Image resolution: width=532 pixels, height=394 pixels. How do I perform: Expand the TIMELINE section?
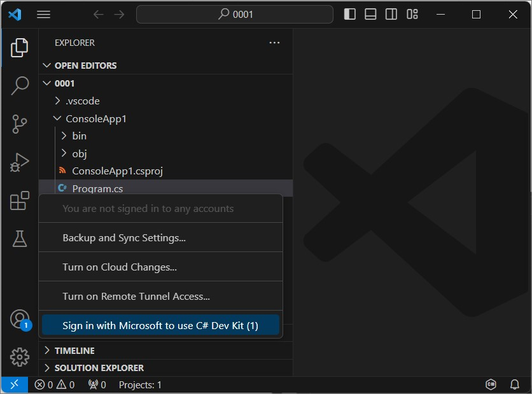point(165,351)
